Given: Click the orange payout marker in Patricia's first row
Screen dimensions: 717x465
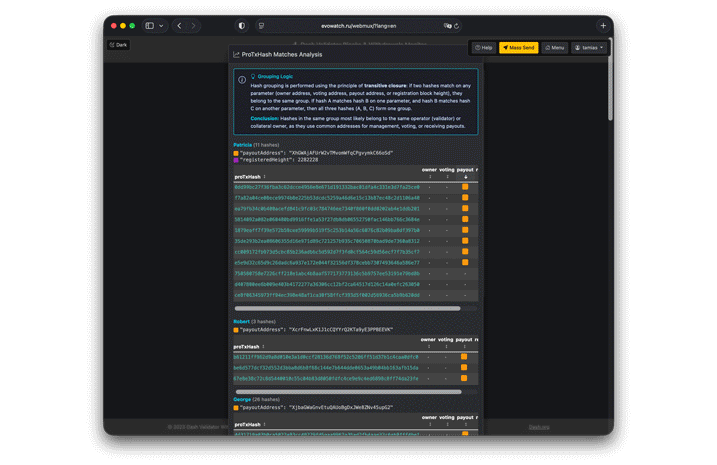Looking at the screenshot, I should tap(465, 187).
